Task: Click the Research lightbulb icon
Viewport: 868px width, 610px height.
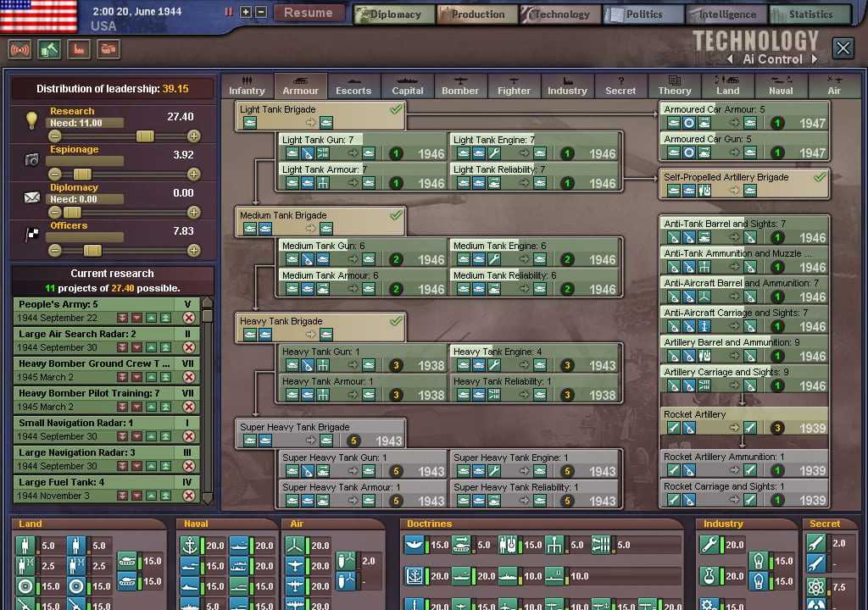Action: point(31,120)
